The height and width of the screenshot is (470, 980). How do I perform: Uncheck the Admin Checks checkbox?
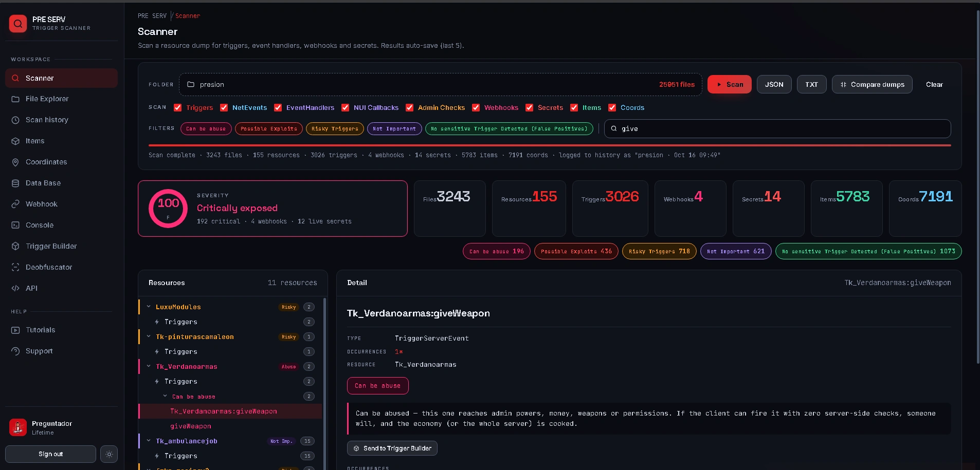tap(409, 107)
